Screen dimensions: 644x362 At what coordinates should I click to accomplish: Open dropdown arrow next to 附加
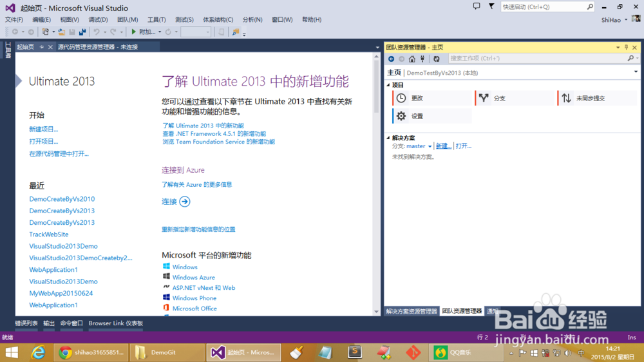[159, 32]
